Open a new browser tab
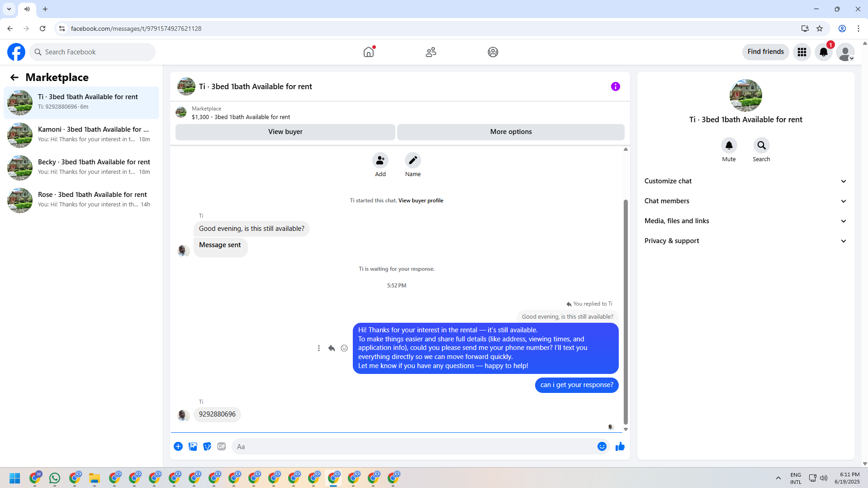The width and height of the screenshot is (868, 488). tap(45, 9)
